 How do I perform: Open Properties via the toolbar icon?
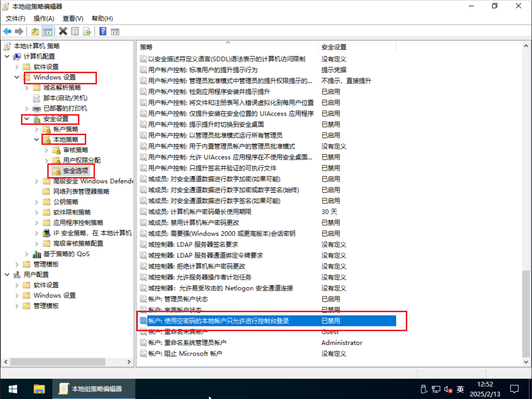pos(75,32)
